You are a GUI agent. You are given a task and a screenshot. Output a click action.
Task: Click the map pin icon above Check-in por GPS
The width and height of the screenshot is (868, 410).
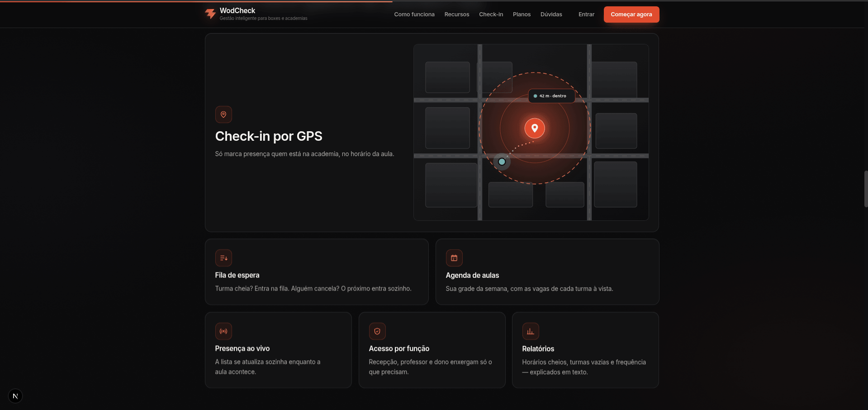tap(223, 114)
